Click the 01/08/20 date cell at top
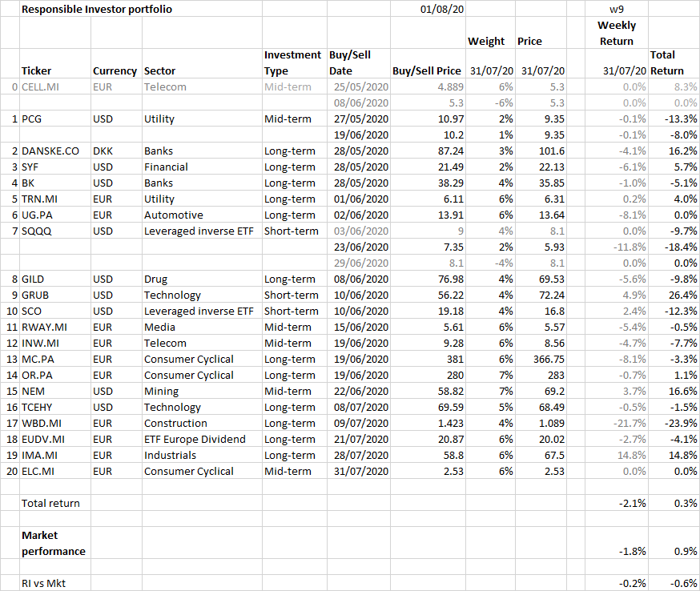Viewport: 700px width, 591px height. (x=442, y=10)
